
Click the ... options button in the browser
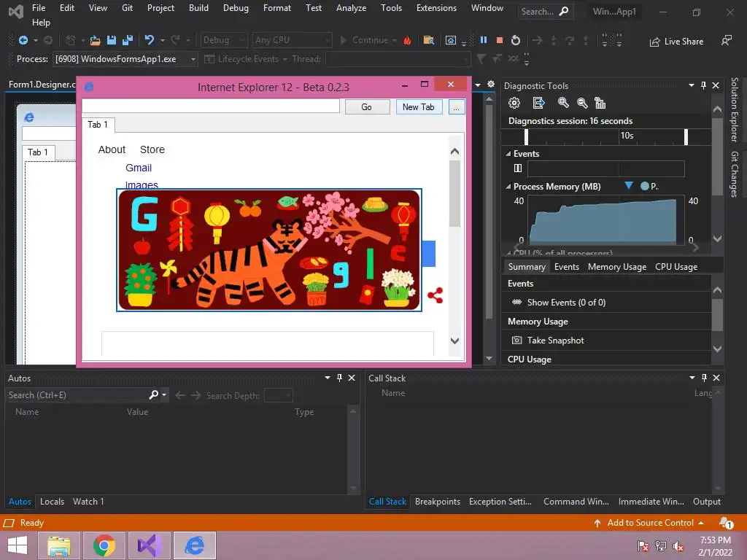[x=457, y=107]
